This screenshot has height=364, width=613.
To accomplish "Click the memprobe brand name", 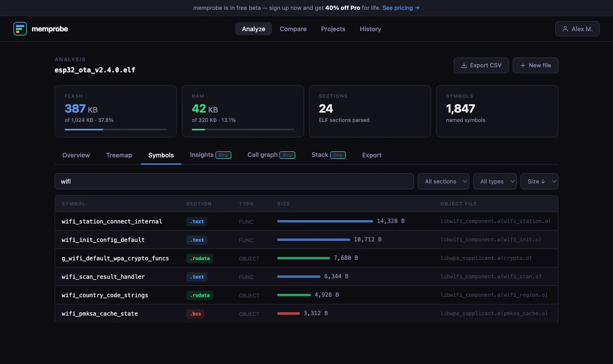I will pos(50,29).
